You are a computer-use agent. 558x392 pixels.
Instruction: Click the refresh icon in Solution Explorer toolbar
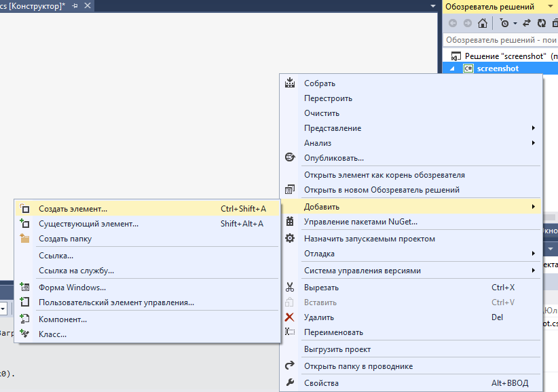click(542, 23)
